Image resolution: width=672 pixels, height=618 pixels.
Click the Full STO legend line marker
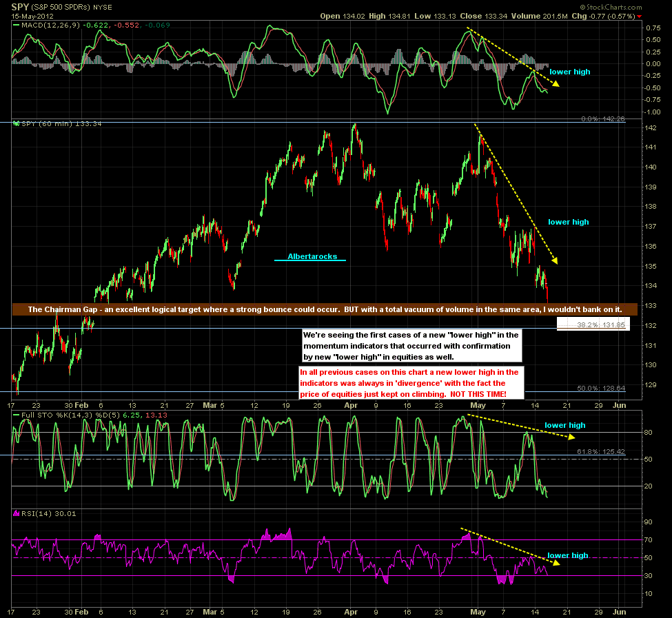pyautogui.click(x=17, y=415)
